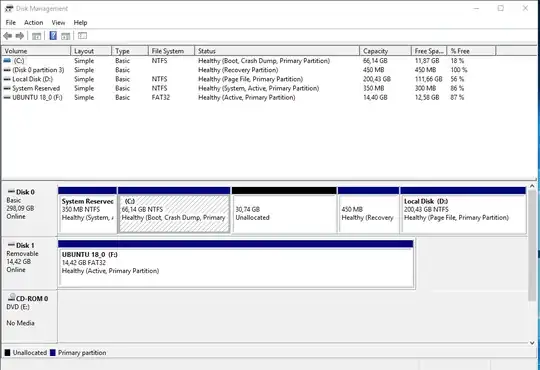The width and height of the screenshot is (540, 370).
Task: Click the CD-ROM 0 DVD (E:) label panel
Action: point(30,316)
